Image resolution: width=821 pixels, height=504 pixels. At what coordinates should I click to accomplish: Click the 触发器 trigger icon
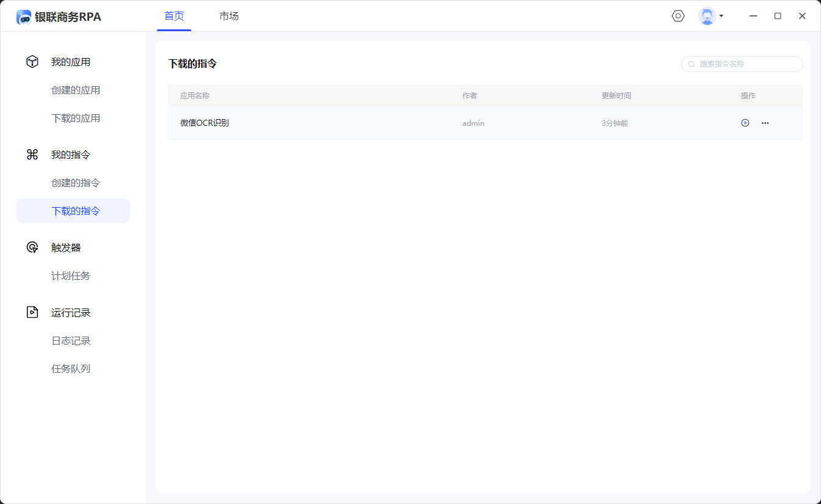[x=32, y=247]
